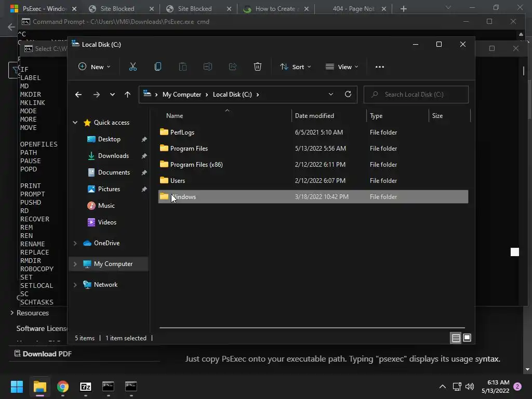Open 7-Zip from the taskbar

(86, 387)
